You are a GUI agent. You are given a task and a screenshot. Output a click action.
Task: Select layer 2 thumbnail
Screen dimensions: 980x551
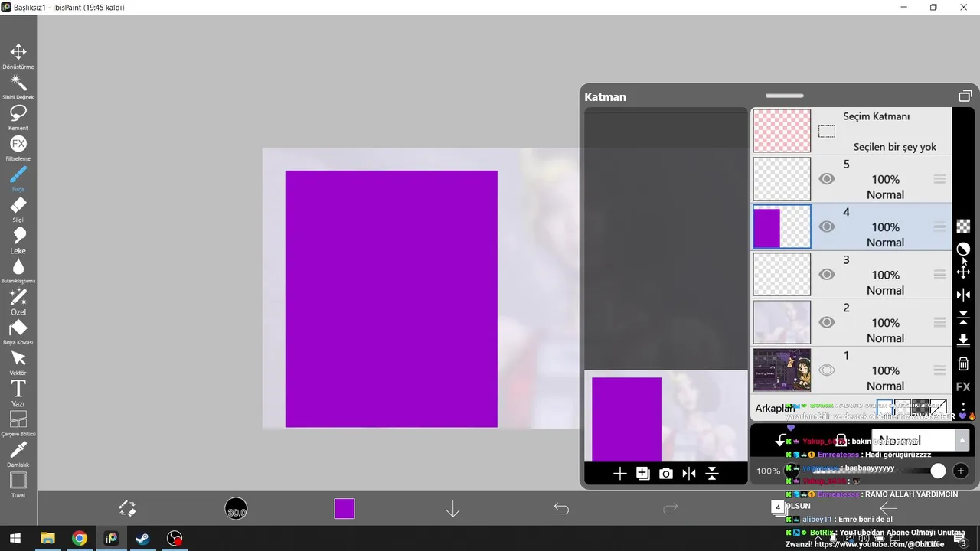point(782,322)
